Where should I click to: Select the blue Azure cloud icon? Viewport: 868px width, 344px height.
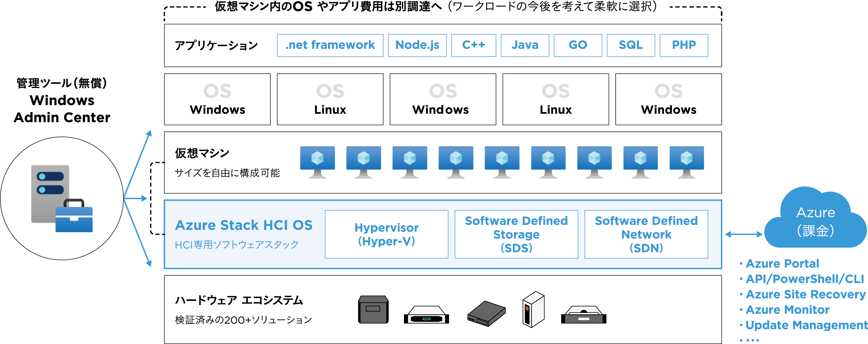point(815,217)
